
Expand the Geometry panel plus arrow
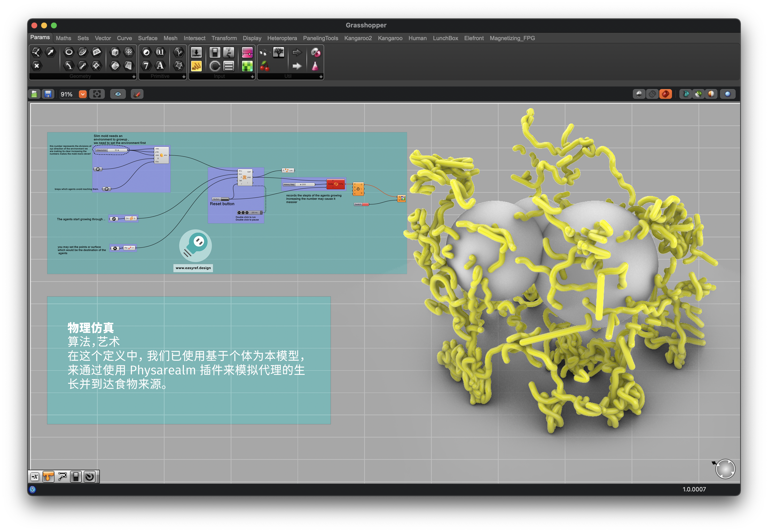click(x=134, y=77)
